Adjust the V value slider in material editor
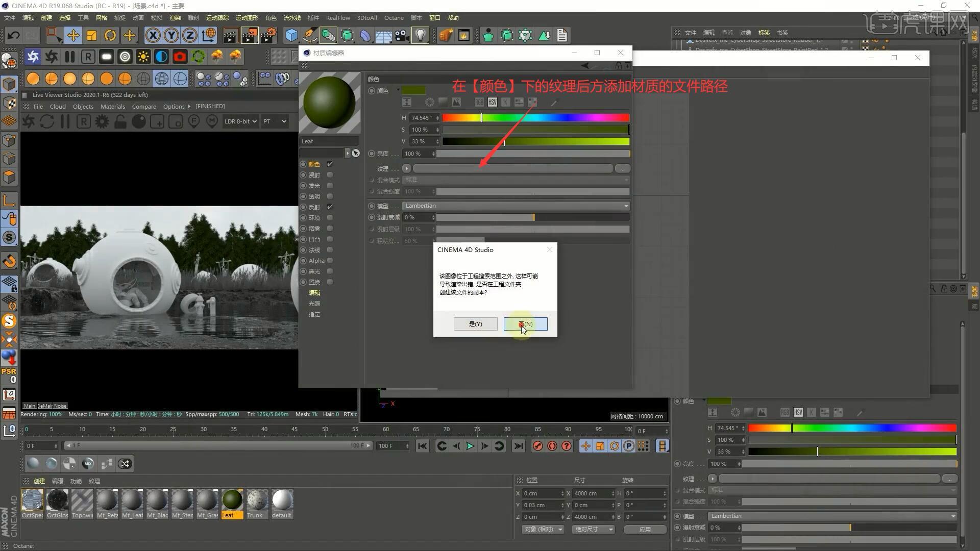 click(x=536, y=141)
